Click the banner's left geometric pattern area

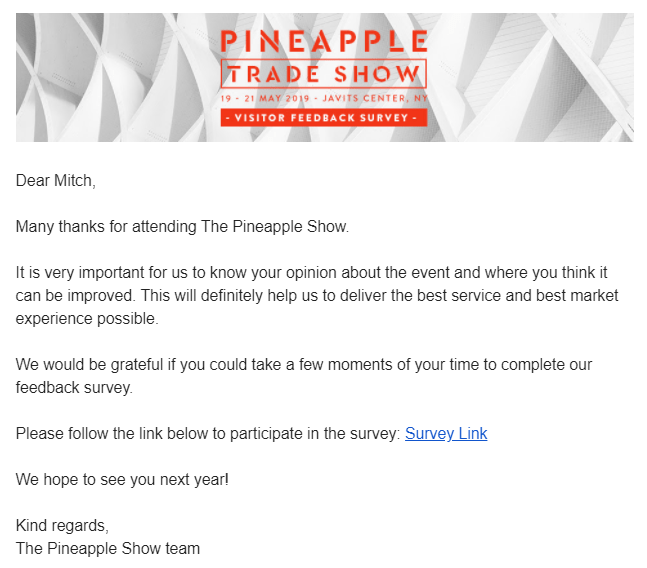[118, 78]
